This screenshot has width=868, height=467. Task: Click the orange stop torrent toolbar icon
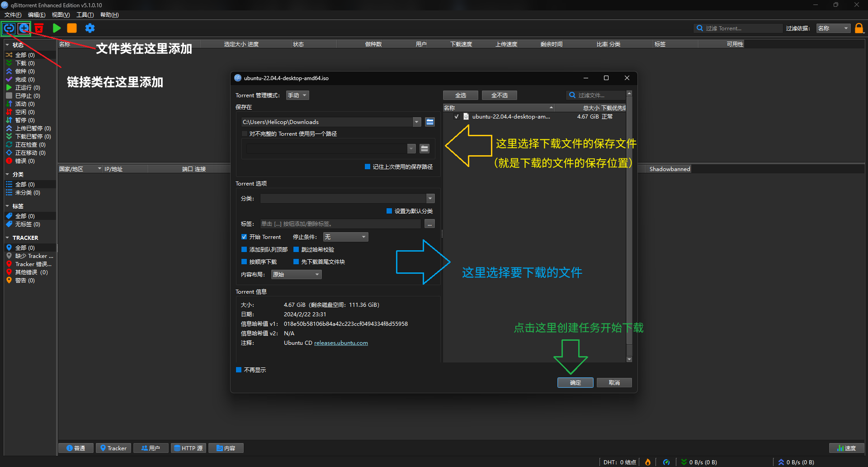point(72,28)
